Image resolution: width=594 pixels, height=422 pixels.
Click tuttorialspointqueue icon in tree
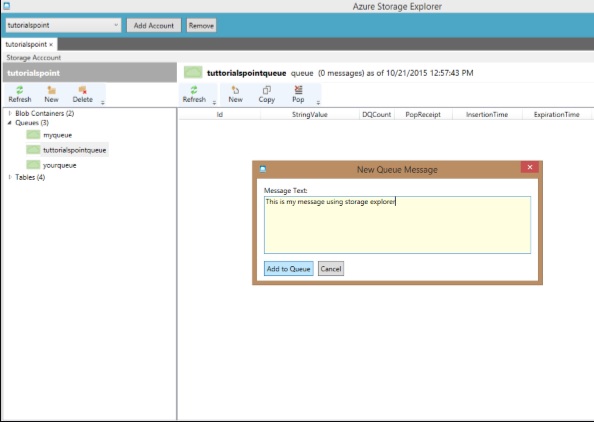tap(33, 150)
